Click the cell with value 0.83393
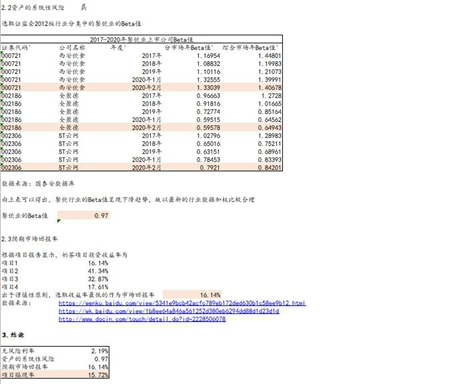This screenshot has height=384, width=469. (270, 160)
